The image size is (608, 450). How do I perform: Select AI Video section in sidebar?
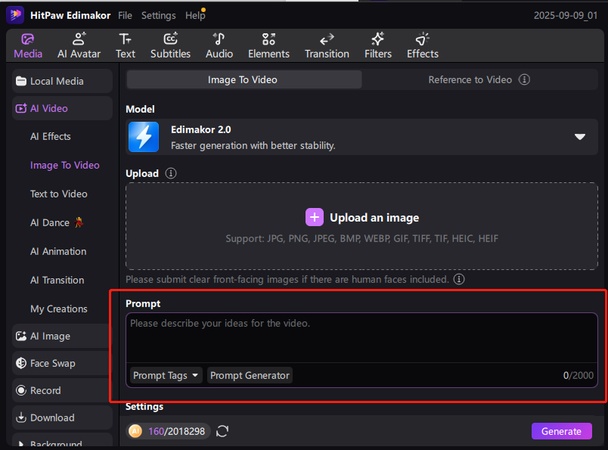pos(62,108)
